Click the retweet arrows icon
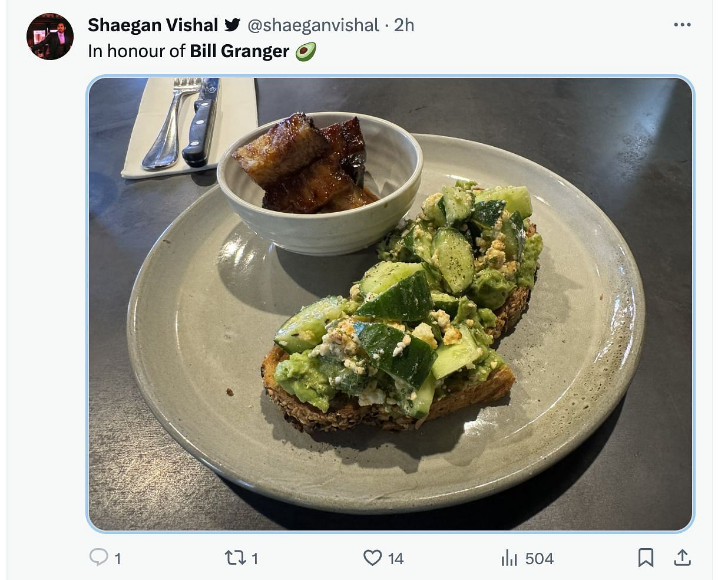This screenshot has height=580, width=728. (236, 558)
